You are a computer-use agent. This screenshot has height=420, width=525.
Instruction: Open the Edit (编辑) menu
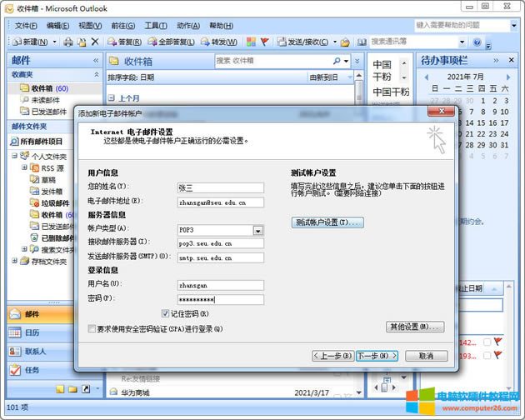click(x=58, y=26)
